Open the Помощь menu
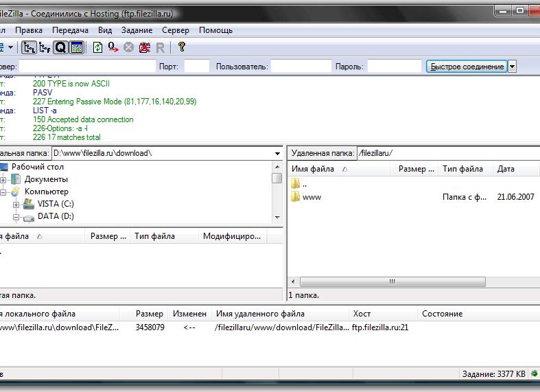540x392 pixels. [216, 30]
